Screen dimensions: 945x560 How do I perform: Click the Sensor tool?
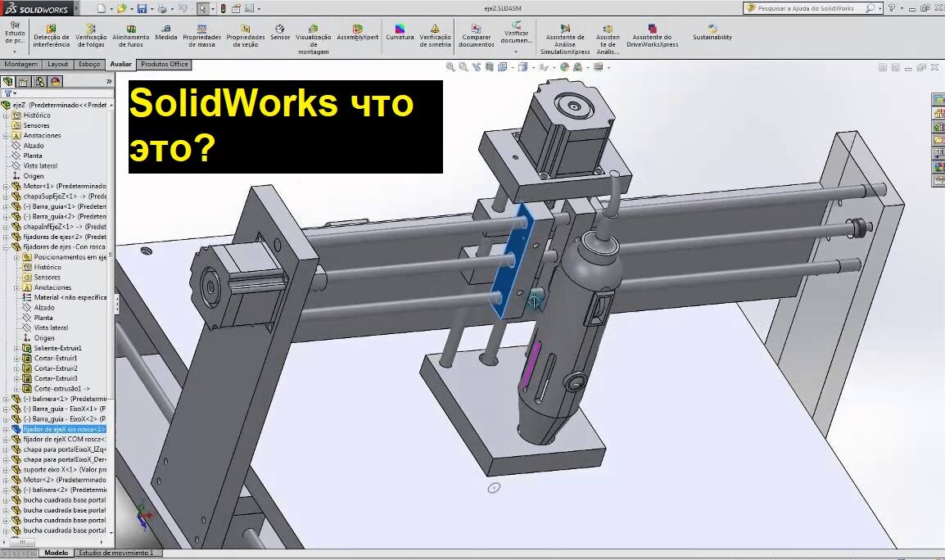pos(279,33)
